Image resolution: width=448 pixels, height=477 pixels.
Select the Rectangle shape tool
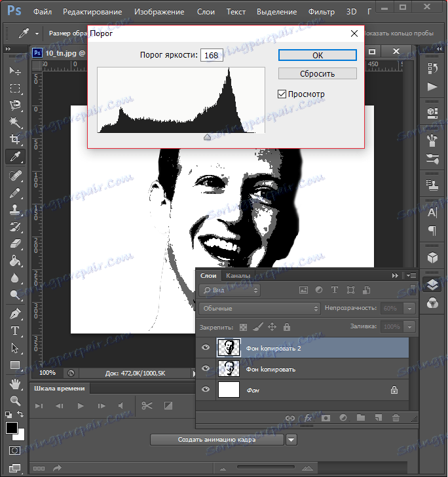(15, 365)
